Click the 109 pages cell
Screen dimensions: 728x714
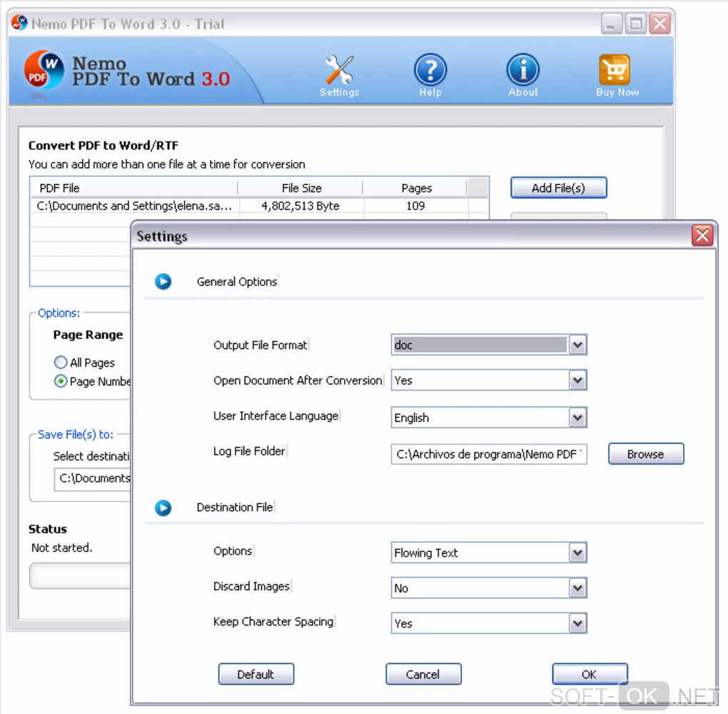[x=415, y=206]
